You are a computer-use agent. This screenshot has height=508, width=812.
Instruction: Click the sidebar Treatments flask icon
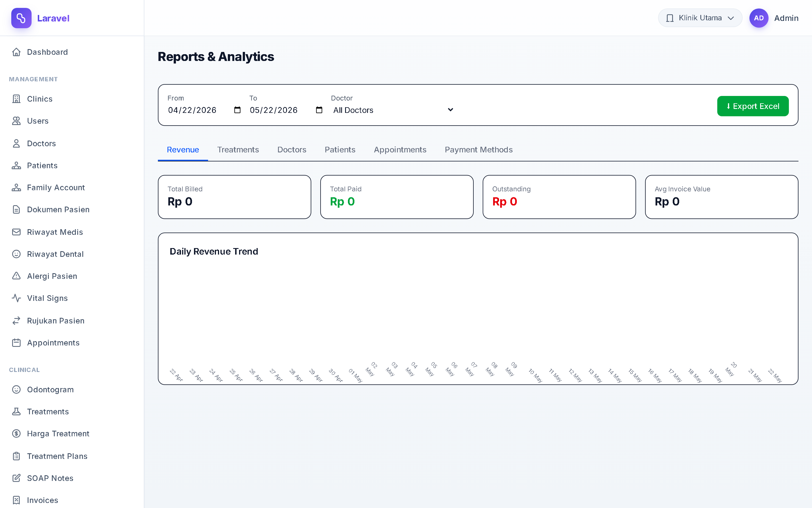click(x=16, y=411)
